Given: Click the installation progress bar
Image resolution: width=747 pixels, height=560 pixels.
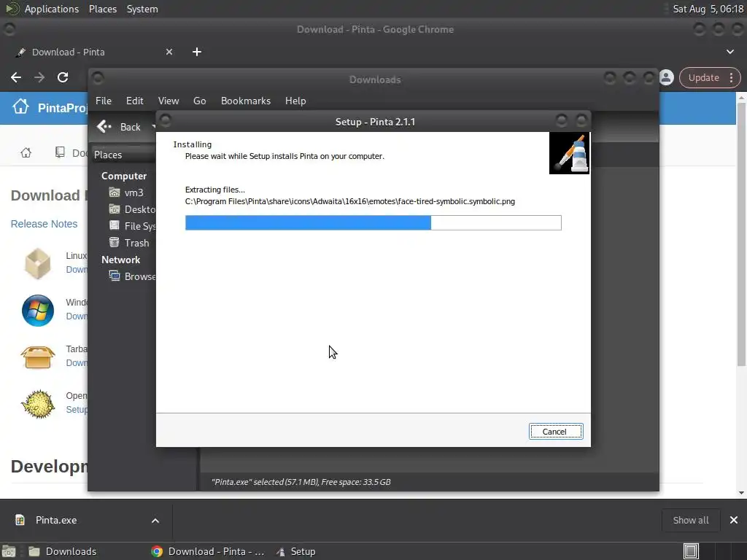Looking at the screenshot, I should click(x=373, y=222).
